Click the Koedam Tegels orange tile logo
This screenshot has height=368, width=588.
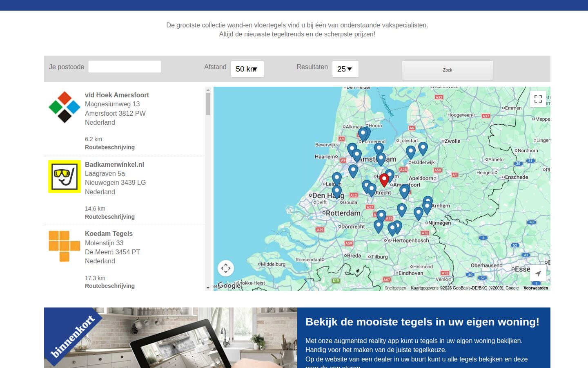pos(65,246)
